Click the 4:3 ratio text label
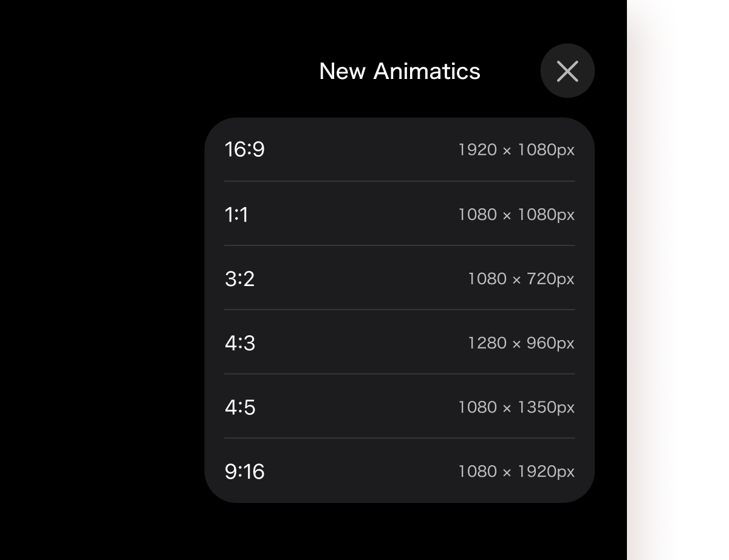 pos(239,343)
